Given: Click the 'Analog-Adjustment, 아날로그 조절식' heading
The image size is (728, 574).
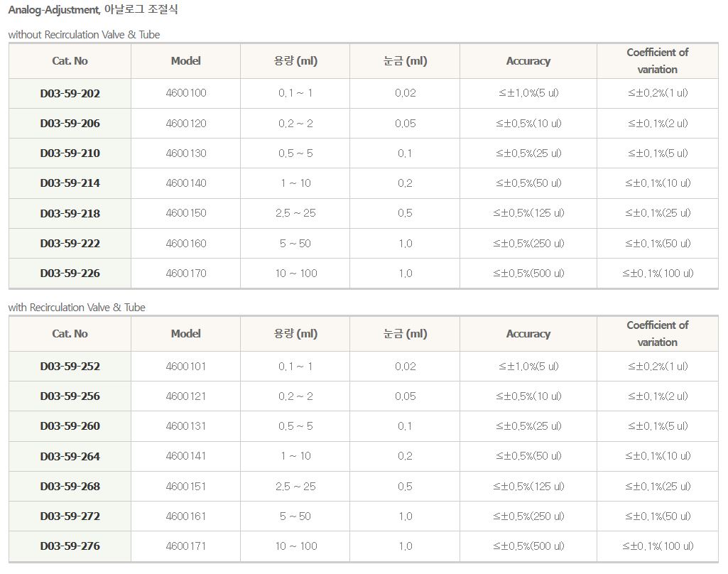Looking at the screenshot, I should [93, 10].
